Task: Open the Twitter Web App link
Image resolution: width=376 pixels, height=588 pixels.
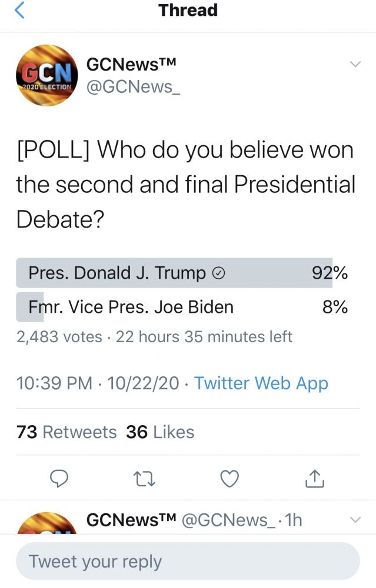Action: click(261, 383)
